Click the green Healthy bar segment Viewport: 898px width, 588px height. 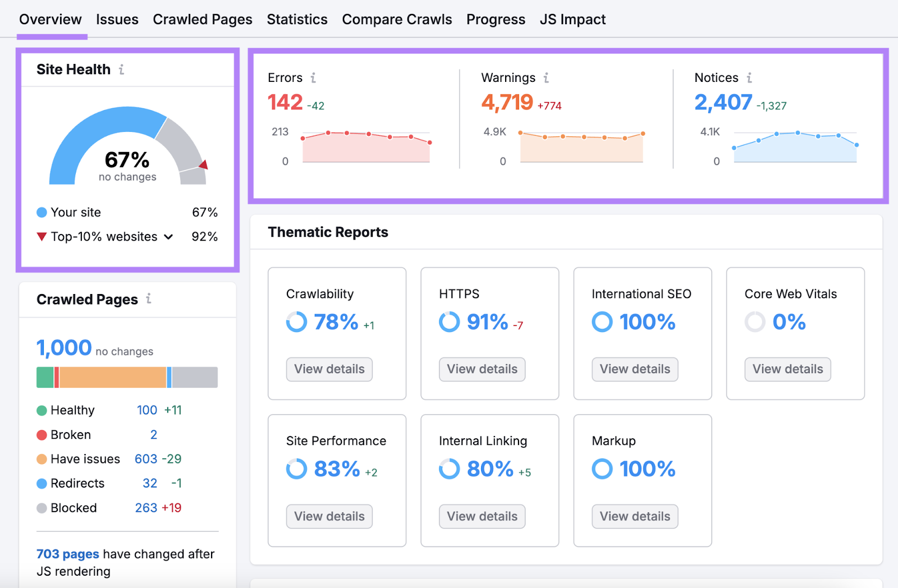[x=45, y=378]
